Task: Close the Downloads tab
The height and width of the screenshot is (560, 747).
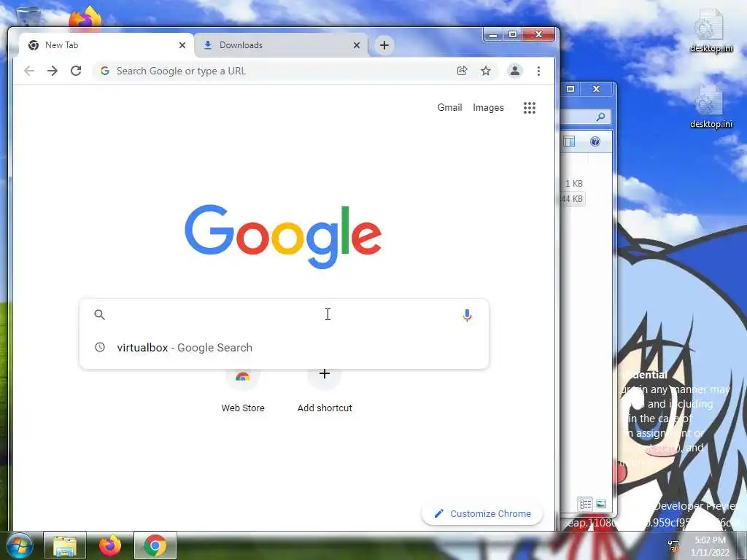Action: pyautogui.click(x=356, y=45)
